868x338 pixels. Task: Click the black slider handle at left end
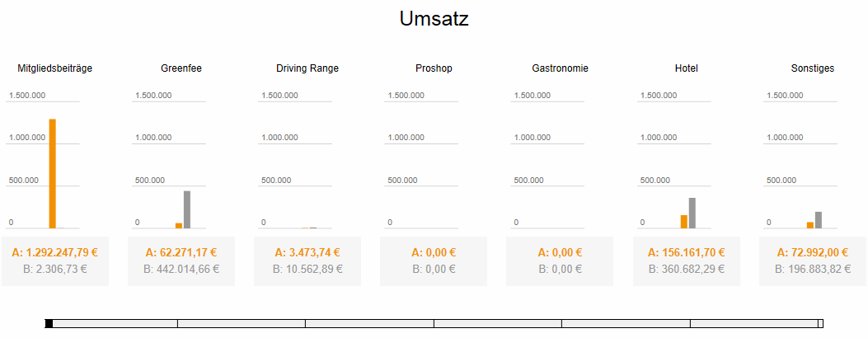click(x=49, y=323)
